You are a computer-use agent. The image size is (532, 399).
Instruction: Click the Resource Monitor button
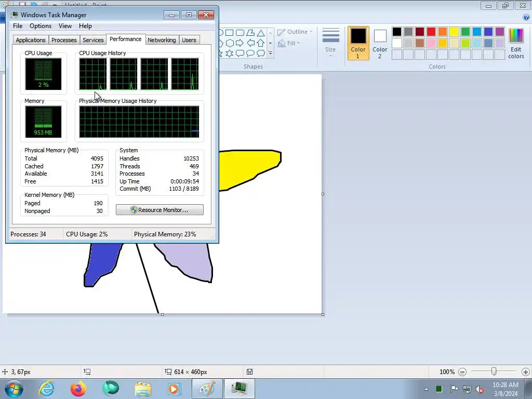pyautogui.click(x=160, y=210)
